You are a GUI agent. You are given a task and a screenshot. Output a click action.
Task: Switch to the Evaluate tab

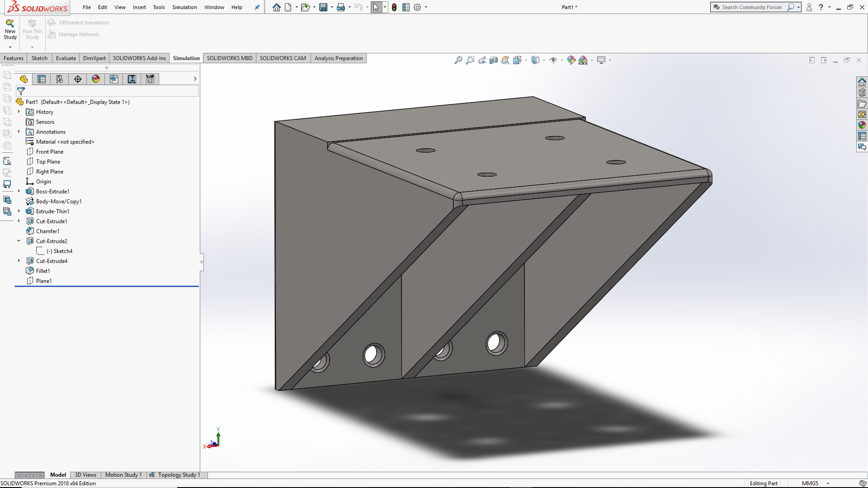click(66, 58)
